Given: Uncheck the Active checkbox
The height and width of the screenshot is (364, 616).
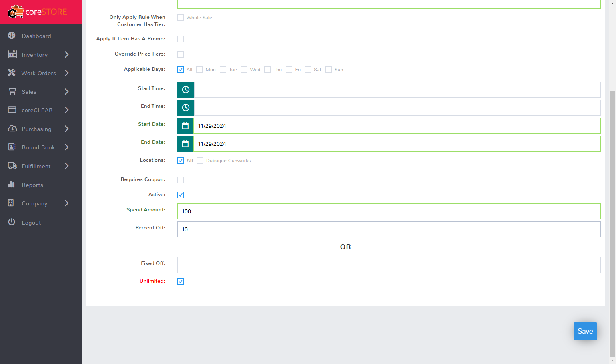Looking at the screenshot, I should (181, 195).
